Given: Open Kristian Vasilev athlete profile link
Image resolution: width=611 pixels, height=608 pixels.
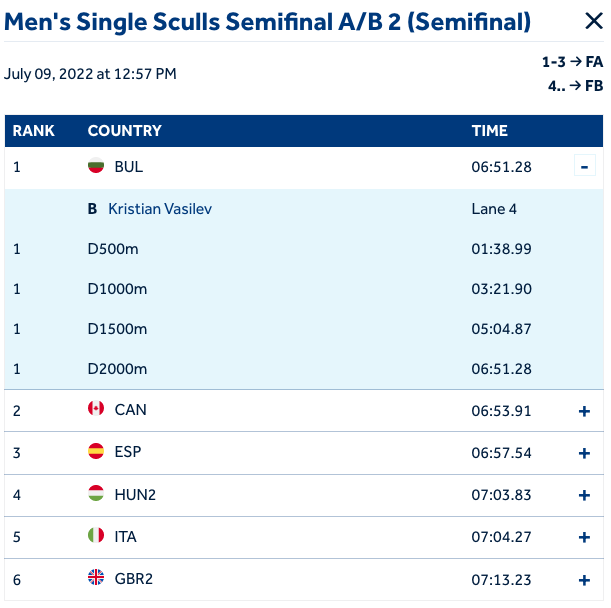Looking at the screenshot, I should [x=160, y=209].
